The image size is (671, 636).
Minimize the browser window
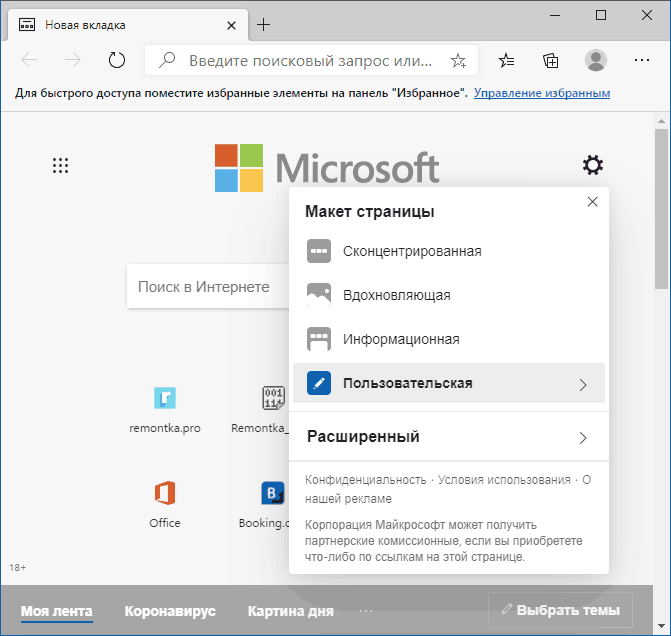[555, 15]
